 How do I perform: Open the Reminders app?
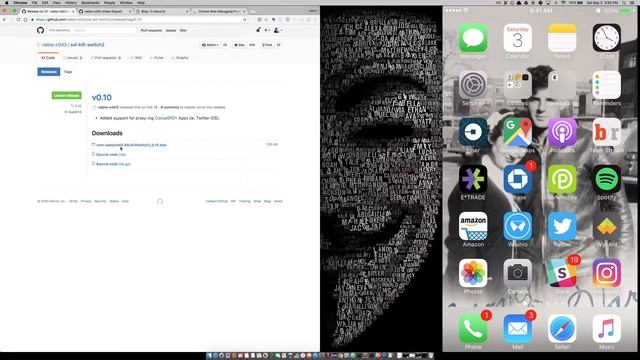click(x=607, y=85)
